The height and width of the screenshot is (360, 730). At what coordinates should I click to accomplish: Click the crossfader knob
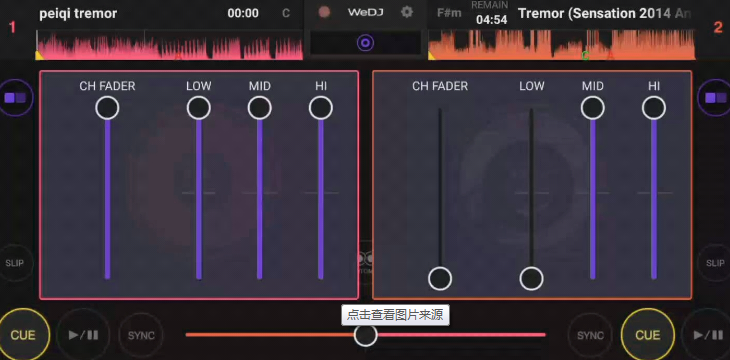[x=365, y=335]
